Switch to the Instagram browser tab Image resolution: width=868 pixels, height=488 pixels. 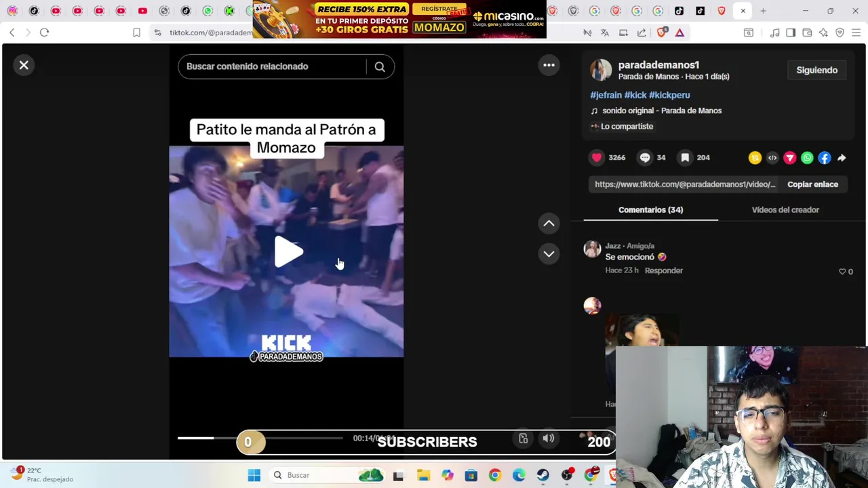pyautogui.click(x=12, y=11)
